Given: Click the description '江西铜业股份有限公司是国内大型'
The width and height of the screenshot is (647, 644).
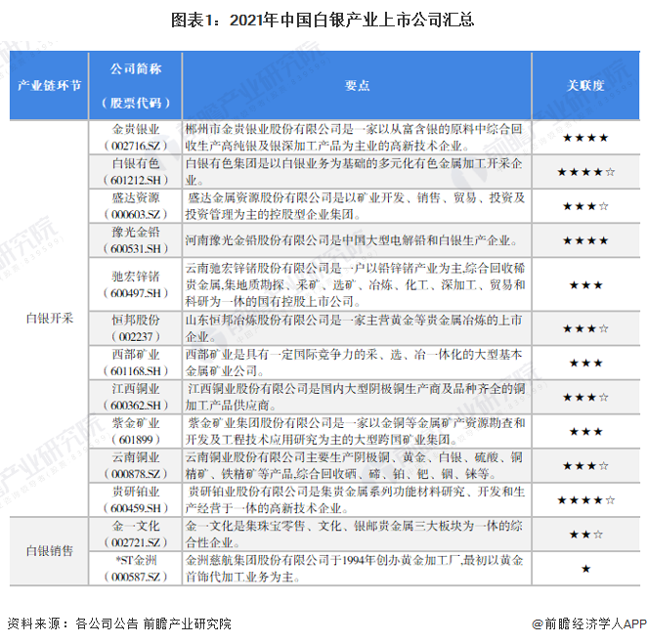Looking at the screenshot, I should point(355,397).
